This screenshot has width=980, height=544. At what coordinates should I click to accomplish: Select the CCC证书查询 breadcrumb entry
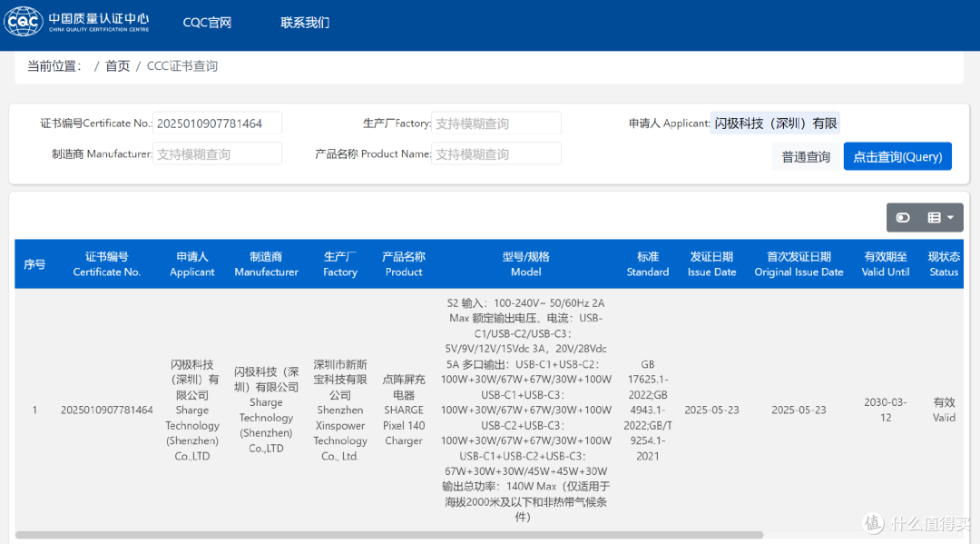pyautogui.click(x=182, y=66)
